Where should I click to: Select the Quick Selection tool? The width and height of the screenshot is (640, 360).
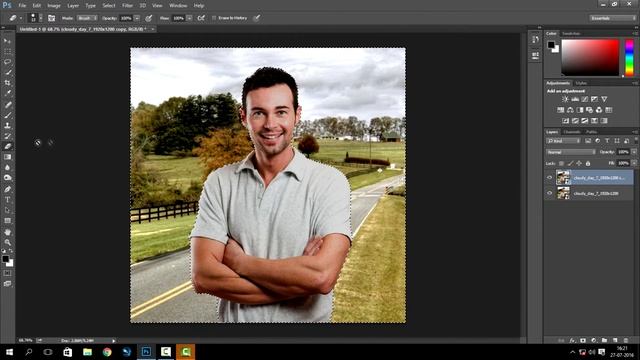click(x=7, y=72)
